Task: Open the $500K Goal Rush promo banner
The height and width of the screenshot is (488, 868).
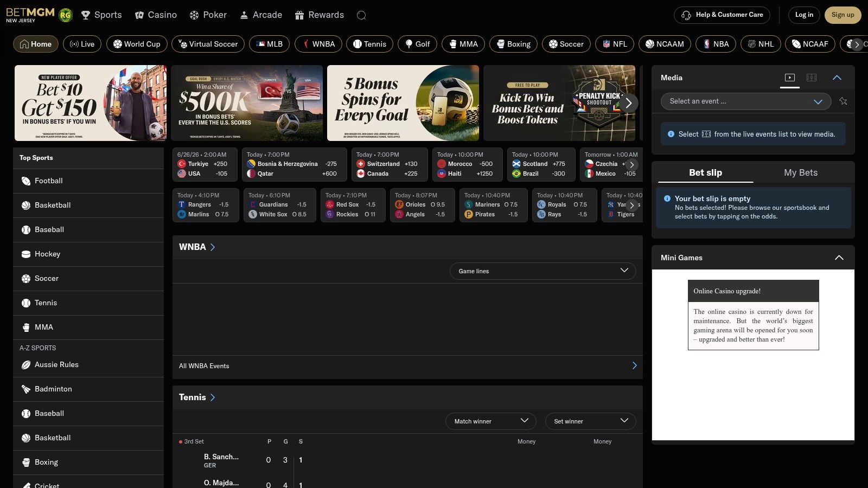Action: (x=247, y=103)
